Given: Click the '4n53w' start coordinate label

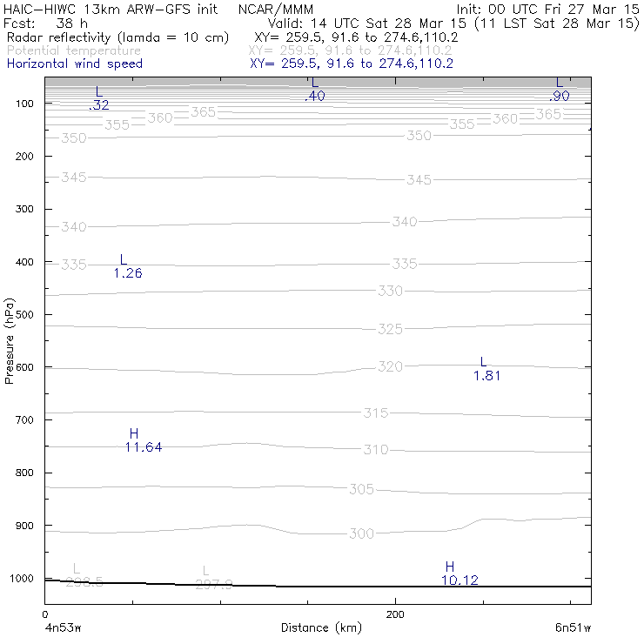Looking at the screenshot, I should tap(64, 628).
